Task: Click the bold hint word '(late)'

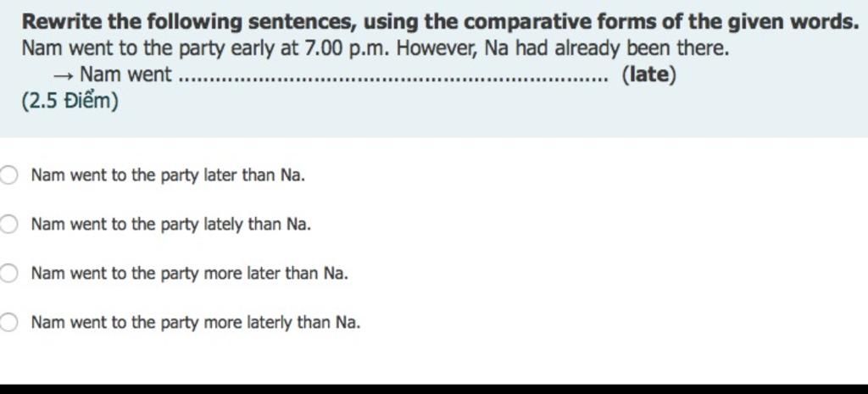Action: click(648, 75)
